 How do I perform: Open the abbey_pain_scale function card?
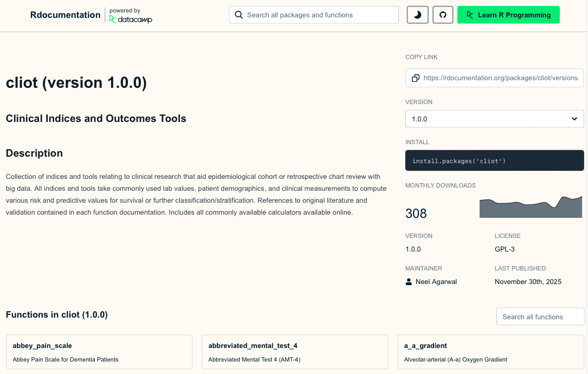pyautogui.click(x=99, y=352)
